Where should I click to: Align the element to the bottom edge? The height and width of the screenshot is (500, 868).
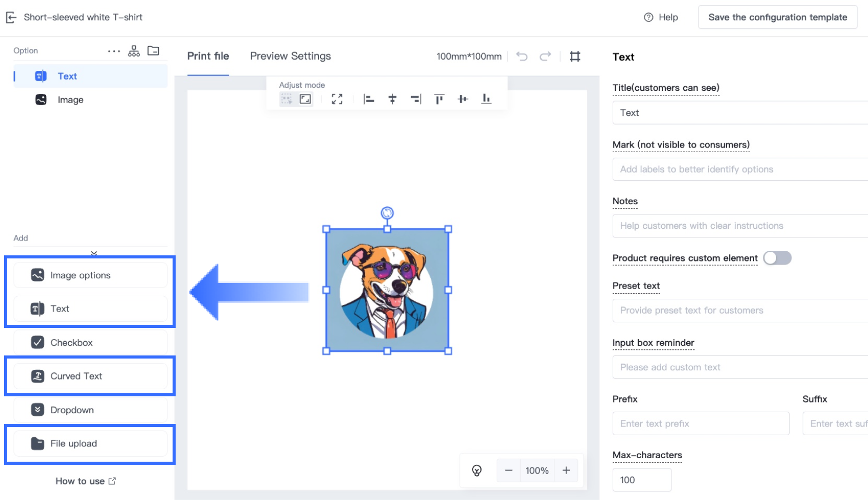point(486,99)
